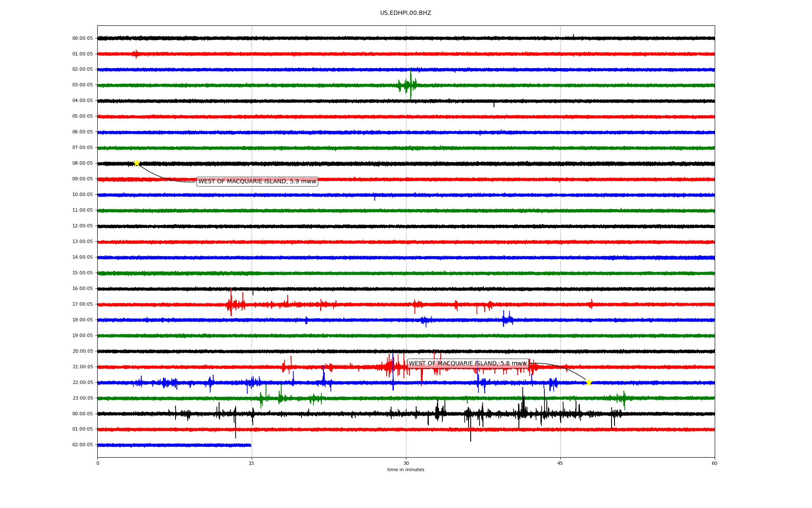Click the yellow star on 22:00:05 trace

(x=589, y=382)
